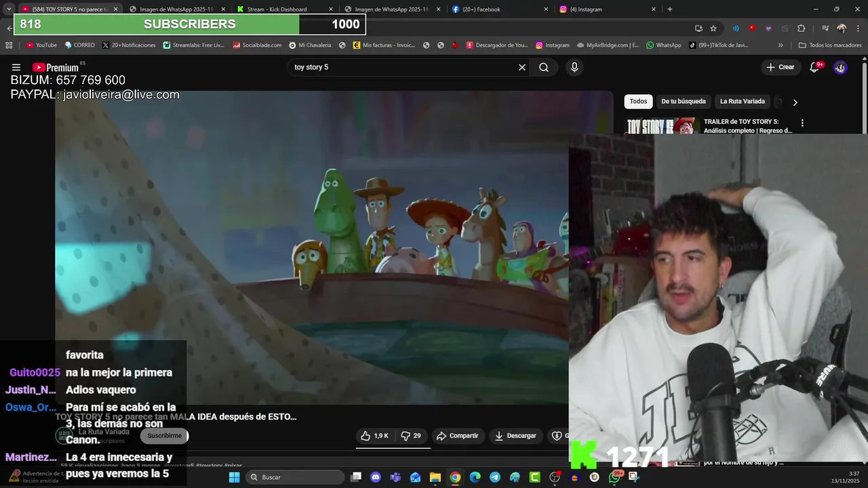Open the MyAirBridge.com bookmark
Screen dimensions: 868x488
[608, 45]
